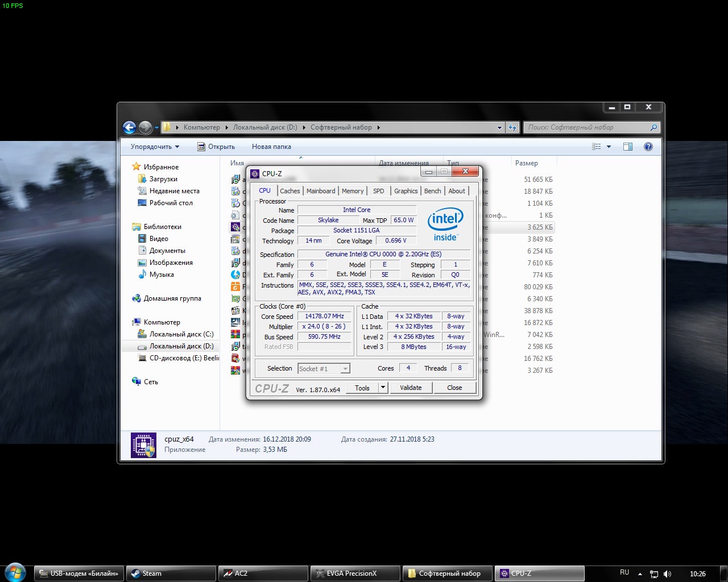Select the CPU tab in CPU-Z
This screenshot has width=728, height=582.
(264, 190)
